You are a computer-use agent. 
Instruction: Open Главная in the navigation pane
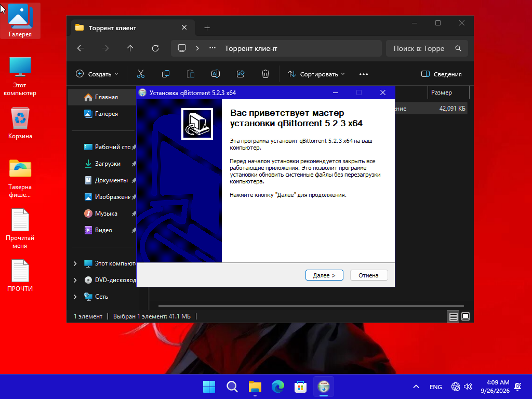pyautogui.click(x=101, y=97)
